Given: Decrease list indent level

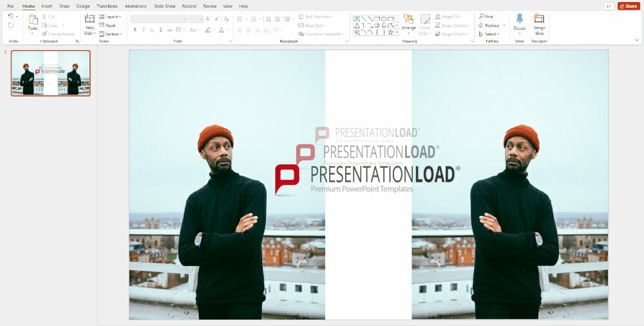Looking at the screenshot, I should tap(268, 19).
